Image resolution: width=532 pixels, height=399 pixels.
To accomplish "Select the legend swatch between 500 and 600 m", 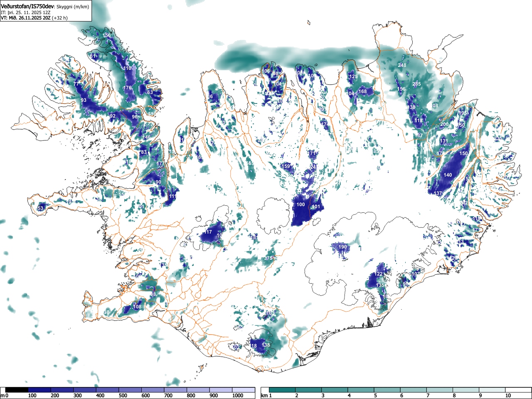I will pos(130,390).
